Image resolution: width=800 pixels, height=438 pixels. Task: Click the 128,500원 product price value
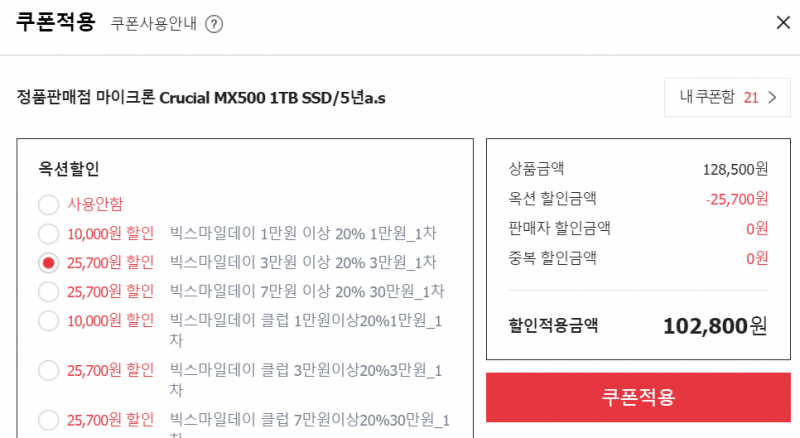(735, 169)
